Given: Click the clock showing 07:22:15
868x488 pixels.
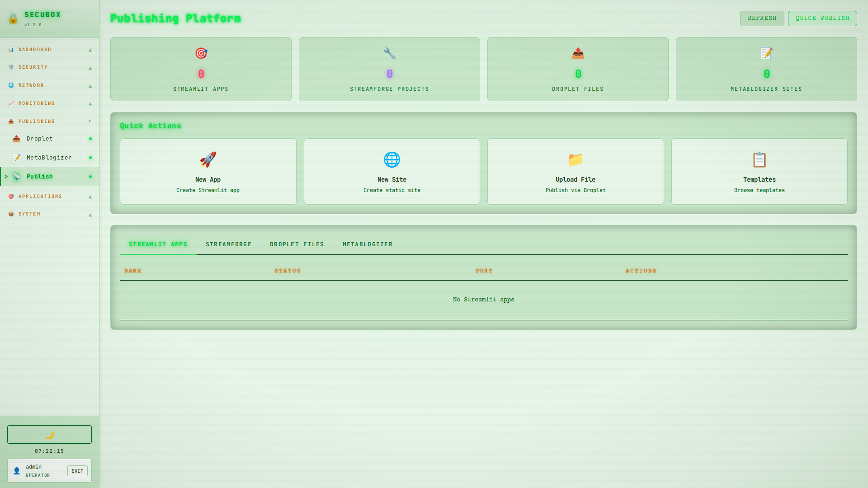Looking at the screenshot, I should point(49,450).
